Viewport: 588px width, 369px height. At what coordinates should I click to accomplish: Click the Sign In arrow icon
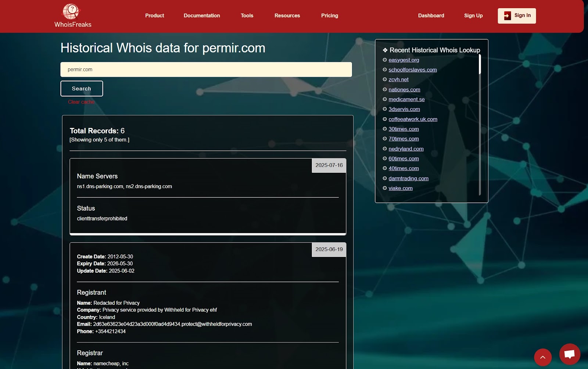507,16
